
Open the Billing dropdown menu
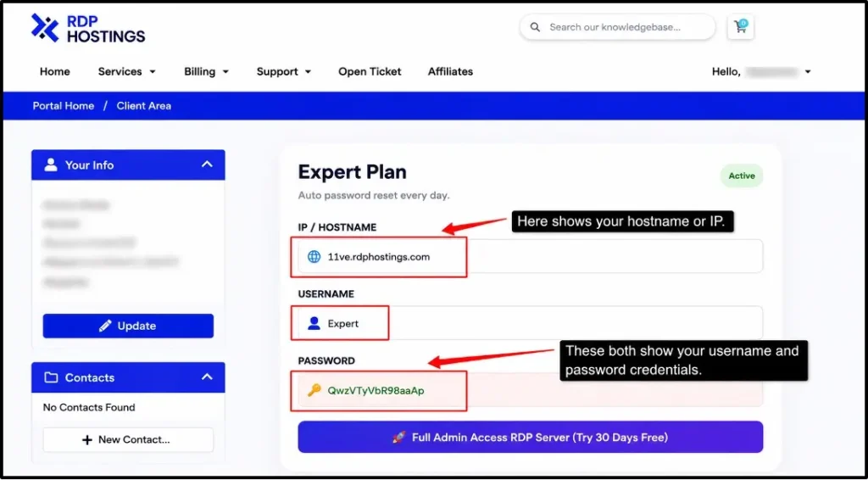pos(207,71)
